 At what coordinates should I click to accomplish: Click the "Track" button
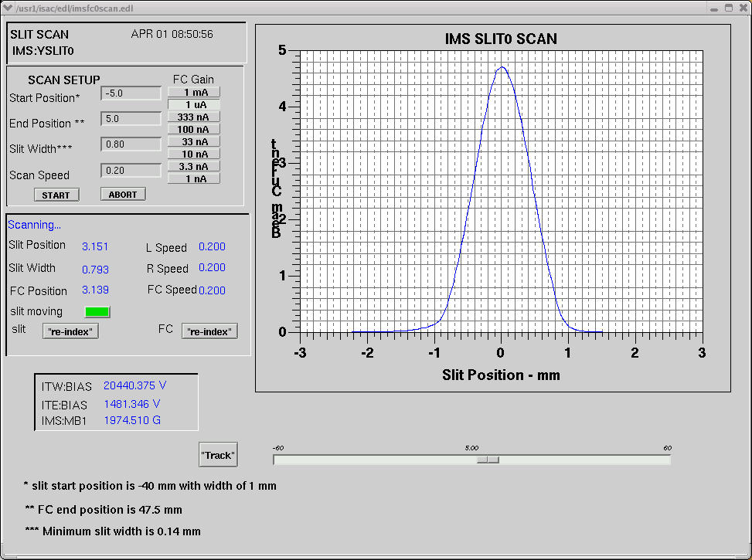click(217, 455)
